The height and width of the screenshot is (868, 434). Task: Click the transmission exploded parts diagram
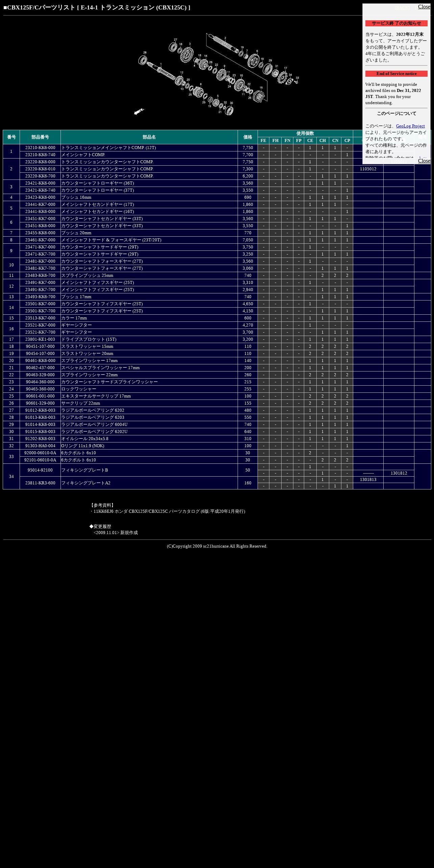click(217, 74)
